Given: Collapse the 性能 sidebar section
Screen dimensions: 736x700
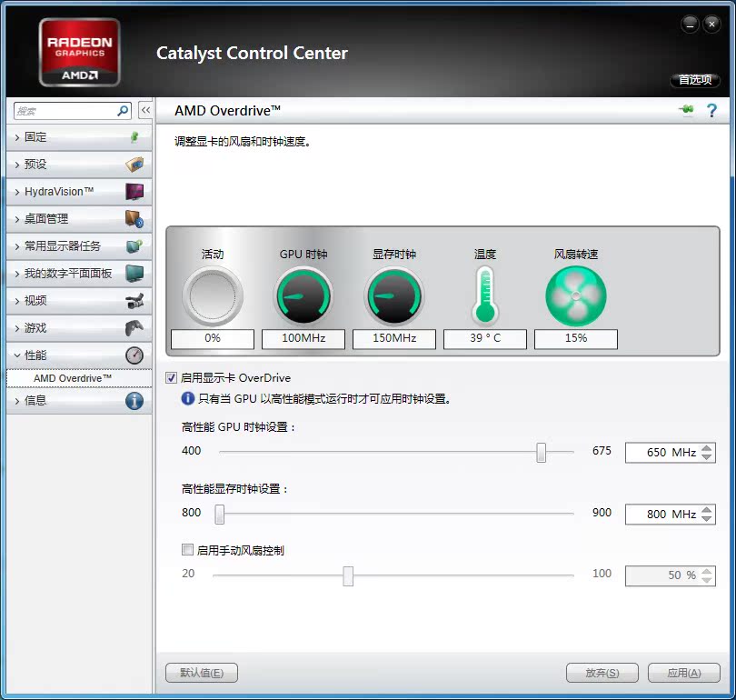Looking at the screenshot, I should 36,355.
